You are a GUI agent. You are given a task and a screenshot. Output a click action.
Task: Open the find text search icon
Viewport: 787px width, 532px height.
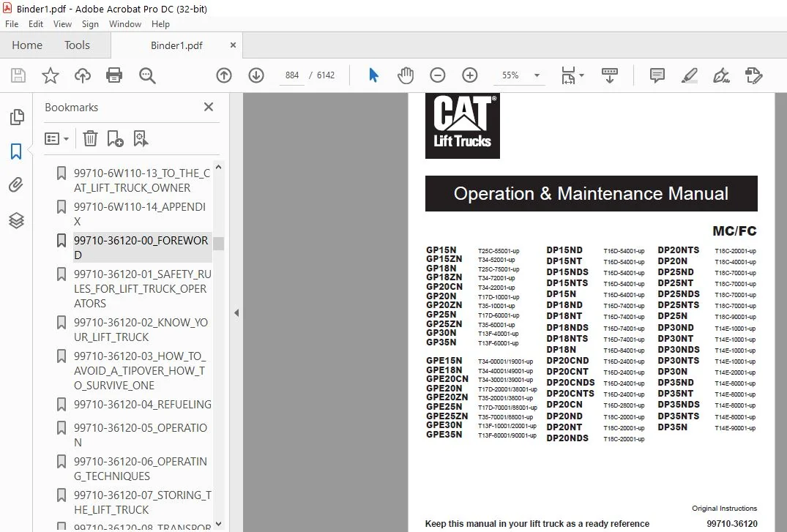coord(147,75)
